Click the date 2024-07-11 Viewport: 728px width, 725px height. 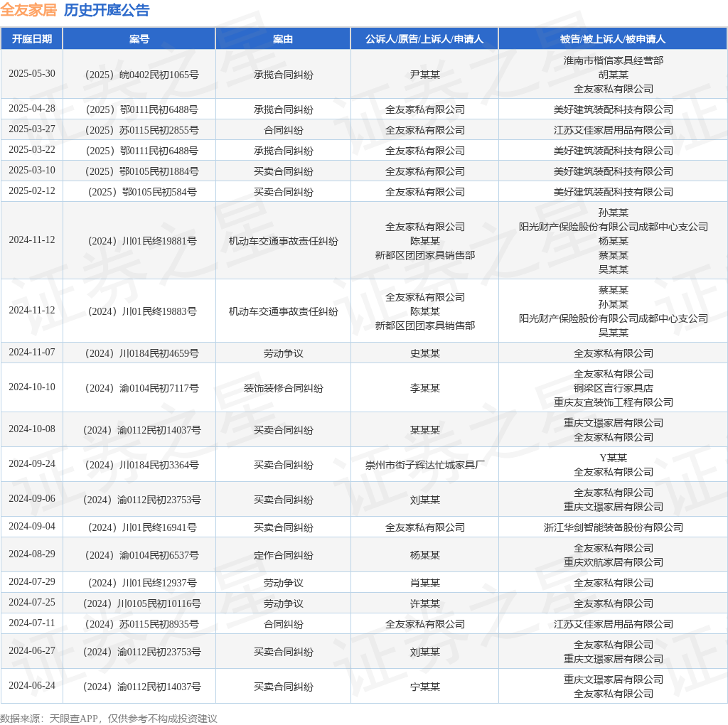point(32,623)
